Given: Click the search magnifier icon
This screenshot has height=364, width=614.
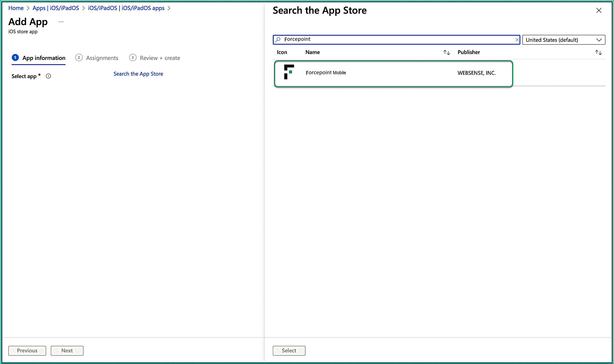Looking at the screenshot, I should click(x=278, y=40).
